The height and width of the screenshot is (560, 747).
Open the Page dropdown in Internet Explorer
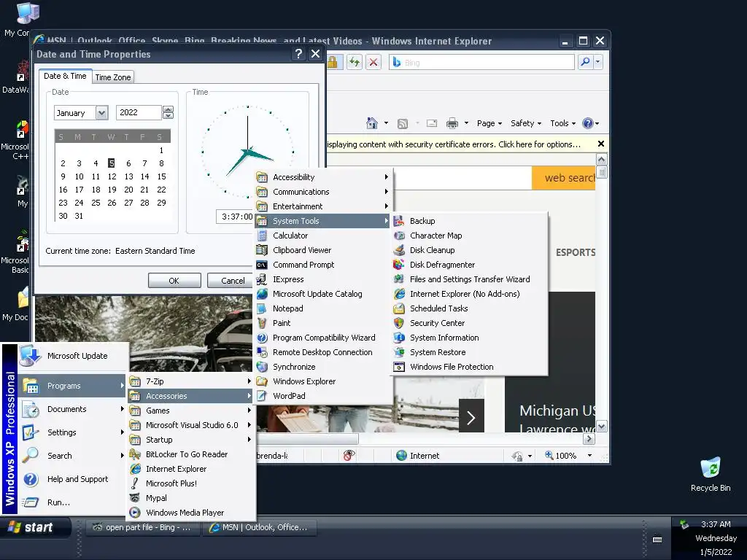(489, 123)
